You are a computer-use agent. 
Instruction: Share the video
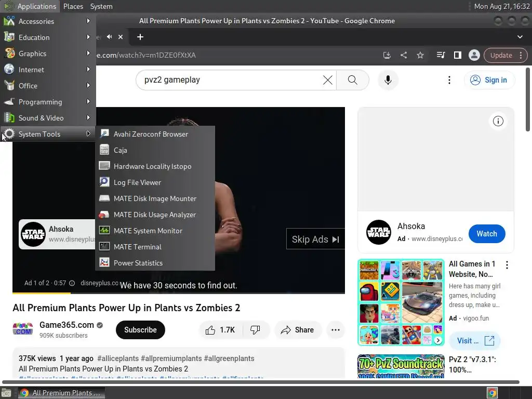[x=297, y=330]
